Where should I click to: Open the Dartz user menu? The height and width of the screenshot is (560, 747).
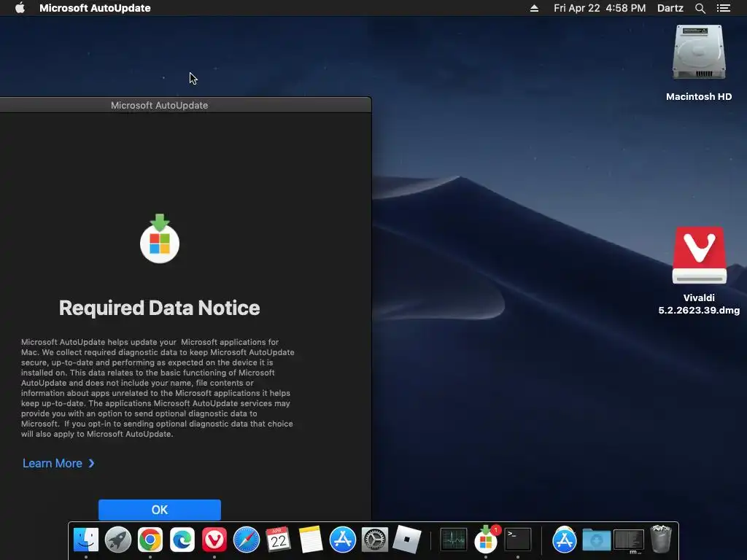coord(670,8)
